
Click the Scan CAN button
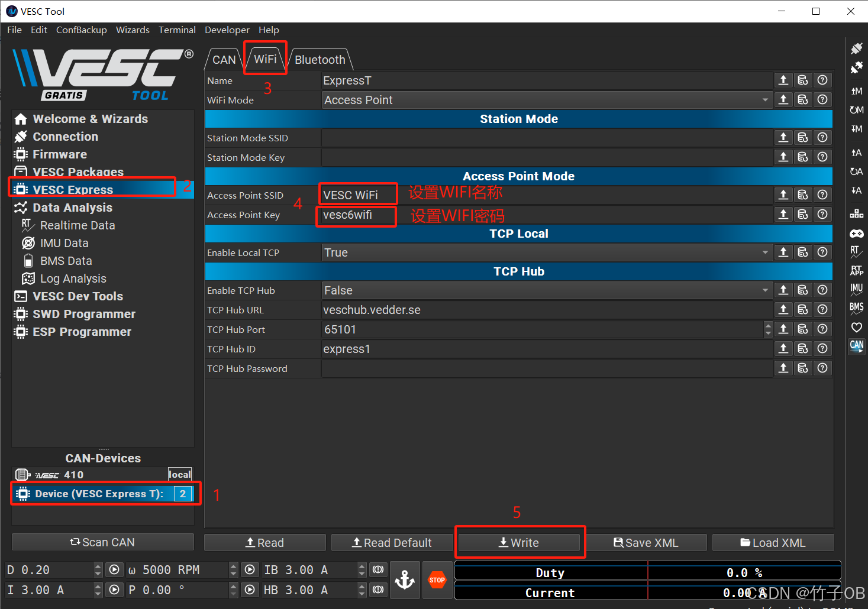pos(102,542)
